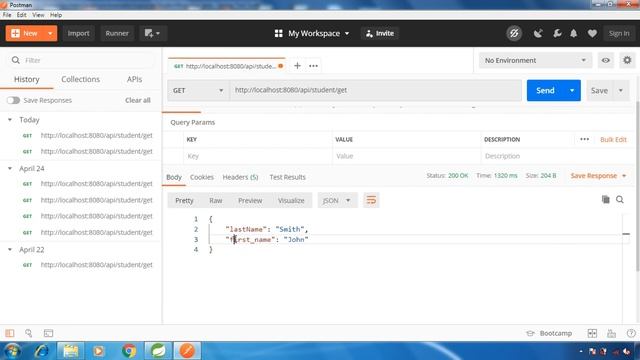
Task: Open file explorer folder on taskbar
Action: [x=71, y=351]
